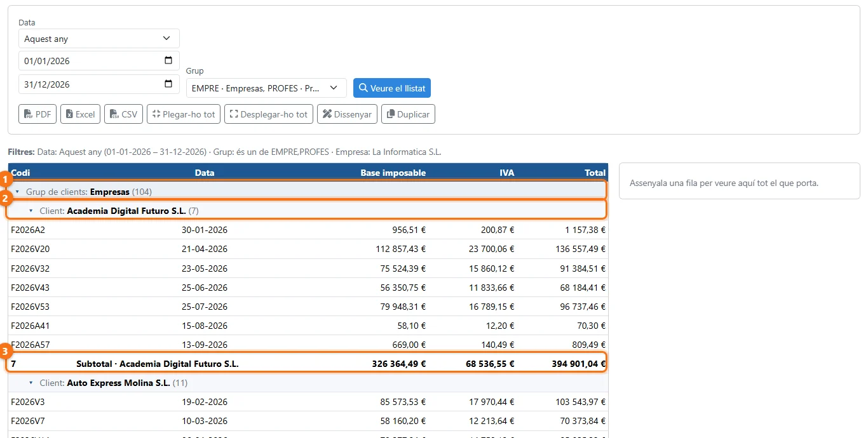Viewport: 868px width, 438px height.
Task: Sort by the Codi column header
Action: coord(20,173)
